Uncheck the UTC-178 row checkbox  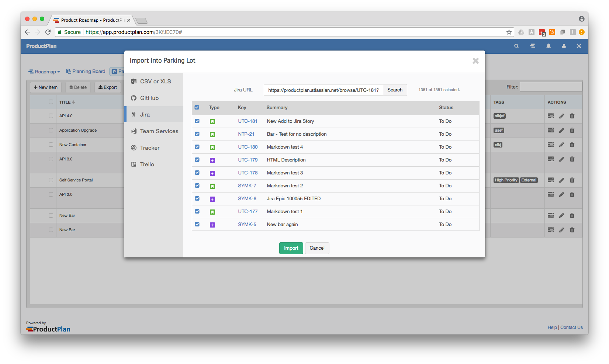click(x=197, y=173)
